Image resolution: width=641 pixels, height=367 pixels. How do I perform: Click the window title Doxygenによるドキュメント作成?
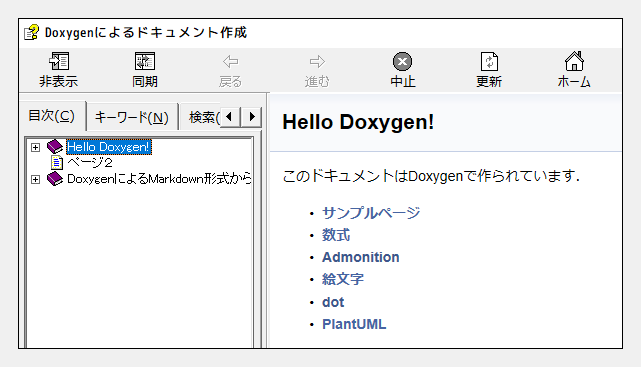pos(146,32)
